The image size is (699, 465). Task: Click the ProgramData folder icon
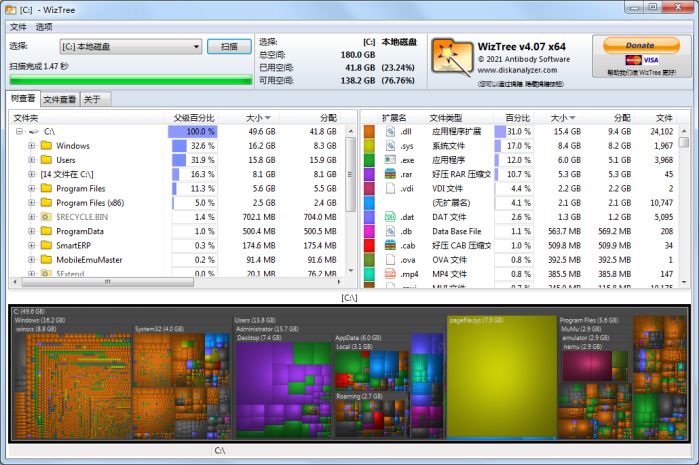click(46, 231)
